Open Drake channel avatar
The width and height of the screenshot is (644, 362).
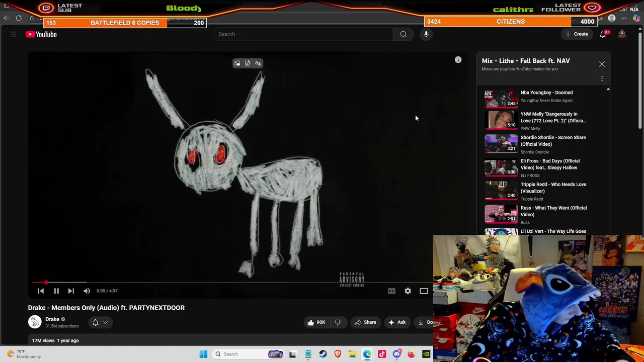[35, 322]
